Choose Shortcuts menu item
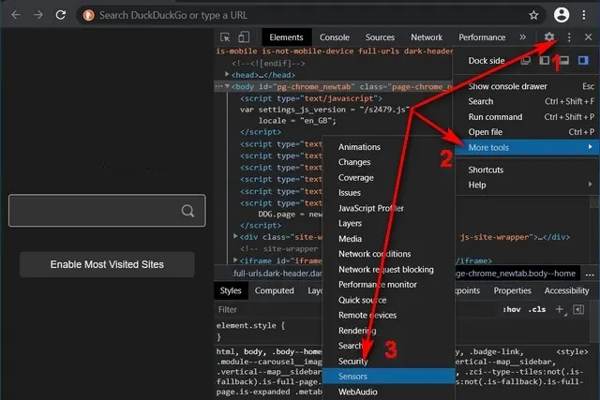The image size is (600, 400). (527, 170)
